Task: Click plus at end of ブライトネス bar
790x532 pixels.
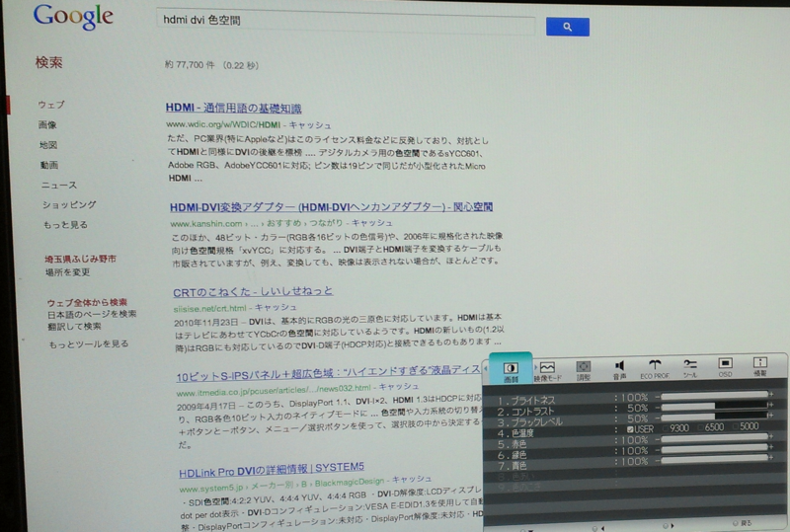Action: click(771, 394)
